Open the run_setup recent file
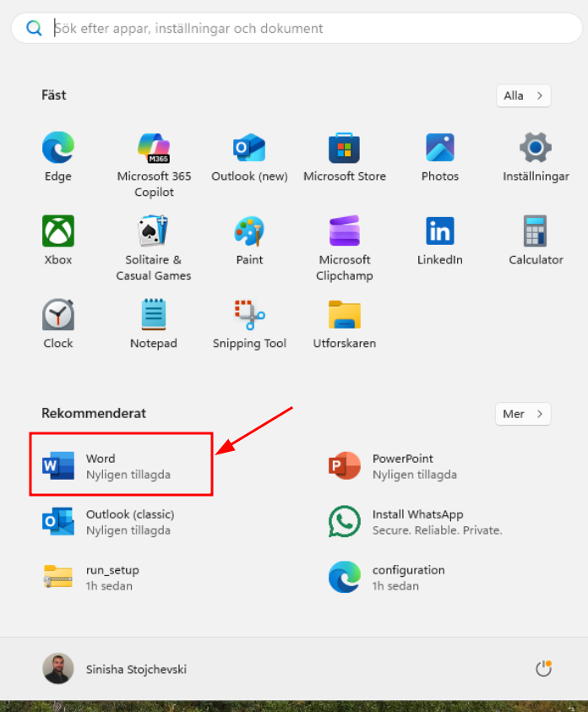Image resolution: width=588 pixels, height=712 pixels. 112,578
